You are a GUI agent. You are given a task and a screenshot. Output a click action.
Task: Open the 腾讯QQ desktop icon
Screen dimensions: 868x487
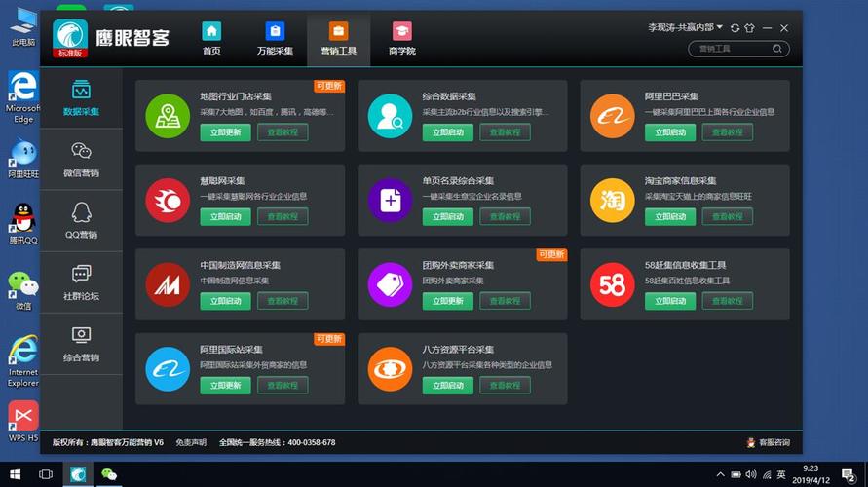(x=22, y=224)
